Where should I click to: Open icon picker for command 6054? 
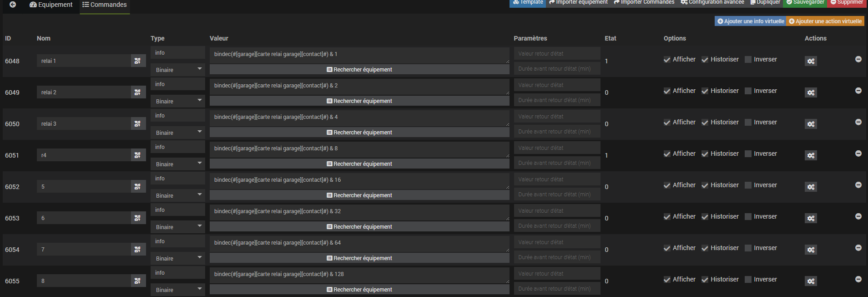(138, 249)
